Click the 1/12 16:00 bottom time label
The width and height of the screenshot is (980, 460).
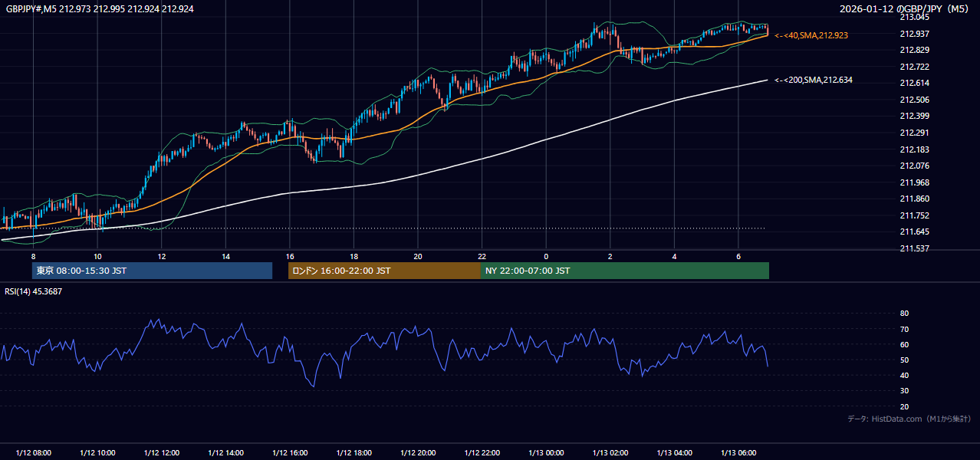290,452
